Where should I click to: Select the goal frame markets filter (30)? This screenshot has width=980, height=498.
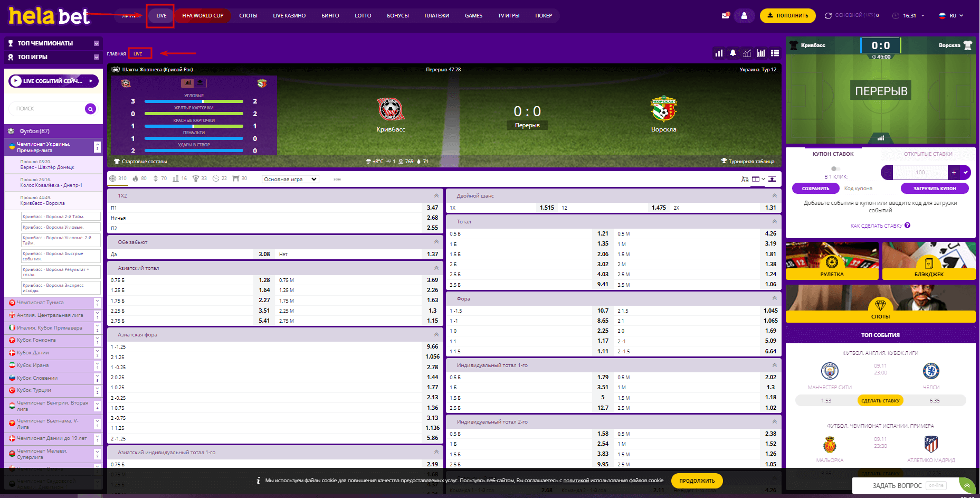tap(240, 178)
